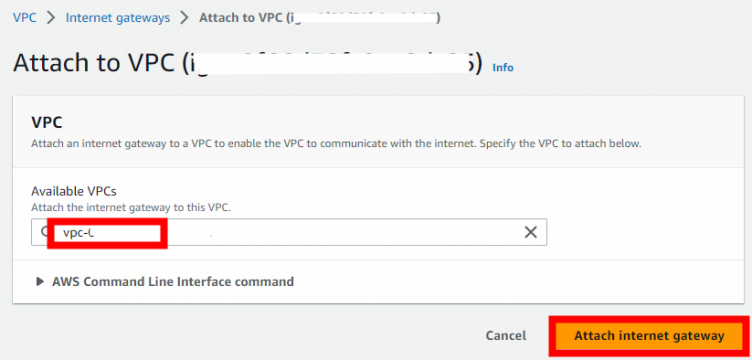Click the internet gateway description paragraph
The width and height of the screenshot is (752, 360).
pos(336,143)
